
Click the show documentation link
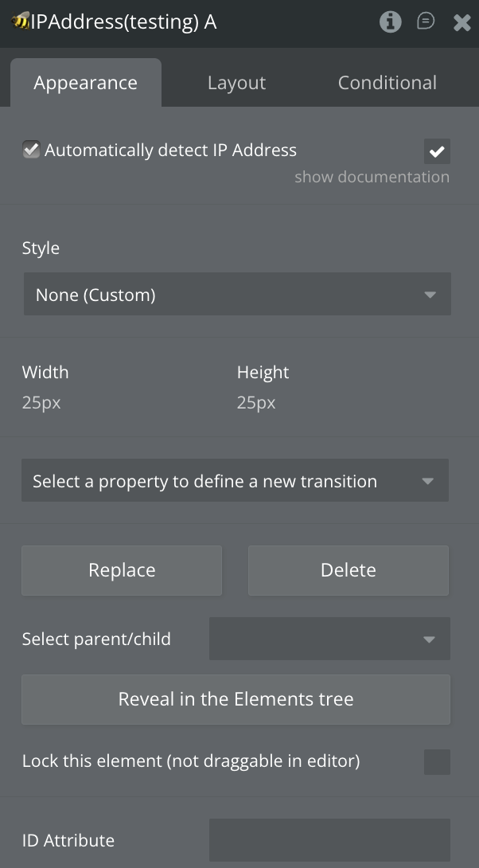click(x=372, y=177)
